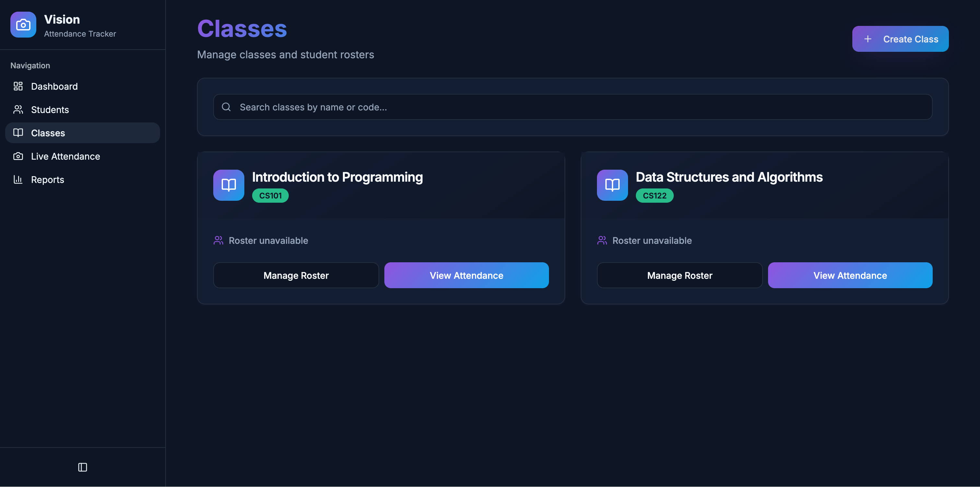Click the plus icon on Create Class
The image size is (980, 487).
[868, 39]
